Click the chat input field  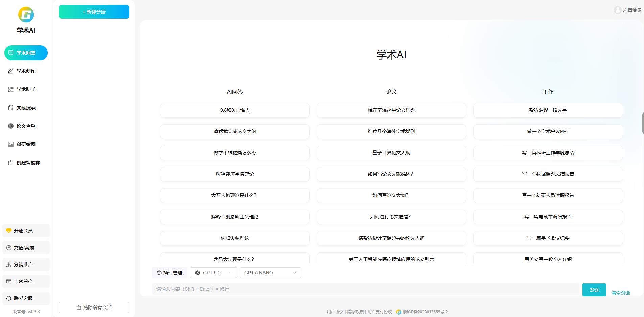click(338, 289)
